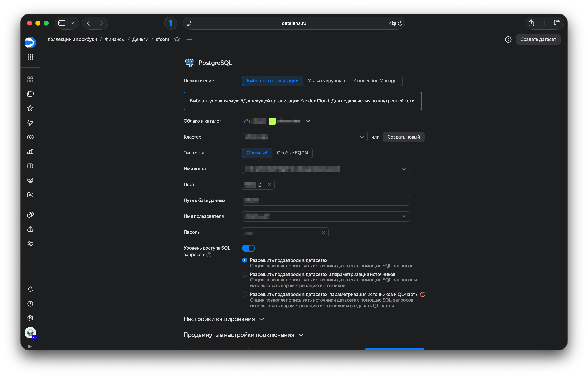Click the hint icon next to запросов
The image size is (588, 377).
[x=209, y=255]
